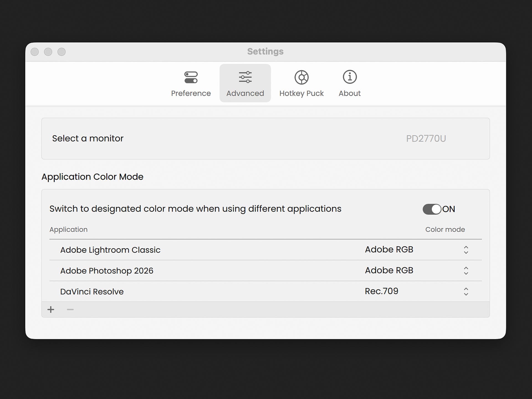
Task: Click the Advanced sliders icon
Action: (x=245, y=77)
